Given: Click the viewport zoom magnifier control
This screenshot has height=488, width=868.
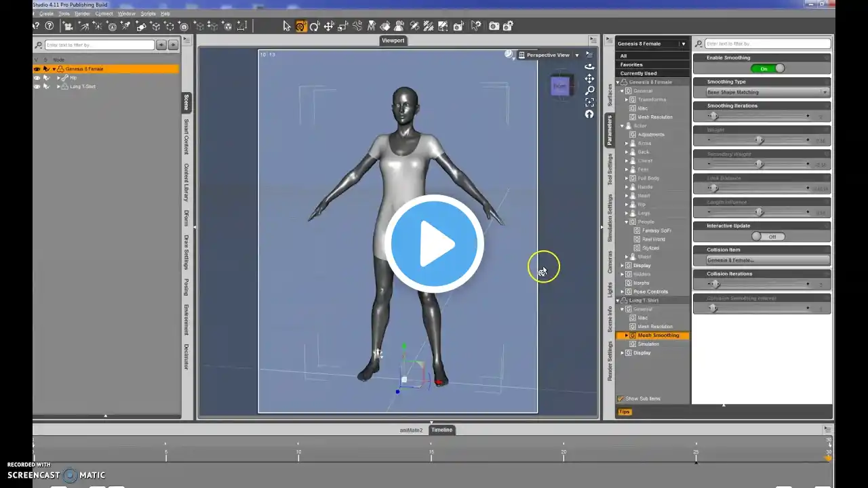Looking at the screenshot, I should (x=589, y=90).
